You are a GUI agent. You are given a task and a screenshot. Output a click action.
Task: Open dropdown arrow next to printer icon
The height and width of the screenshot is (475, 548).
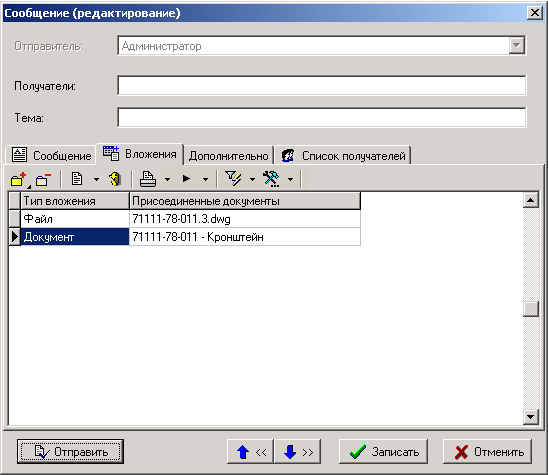click(167, 180)
